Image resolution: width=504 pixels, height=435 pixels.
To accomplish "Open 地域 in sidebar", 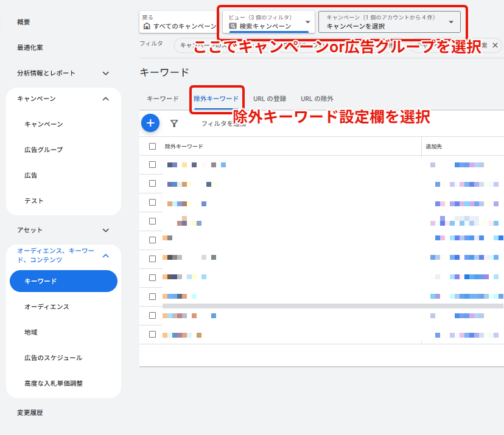I will (31, 332).
